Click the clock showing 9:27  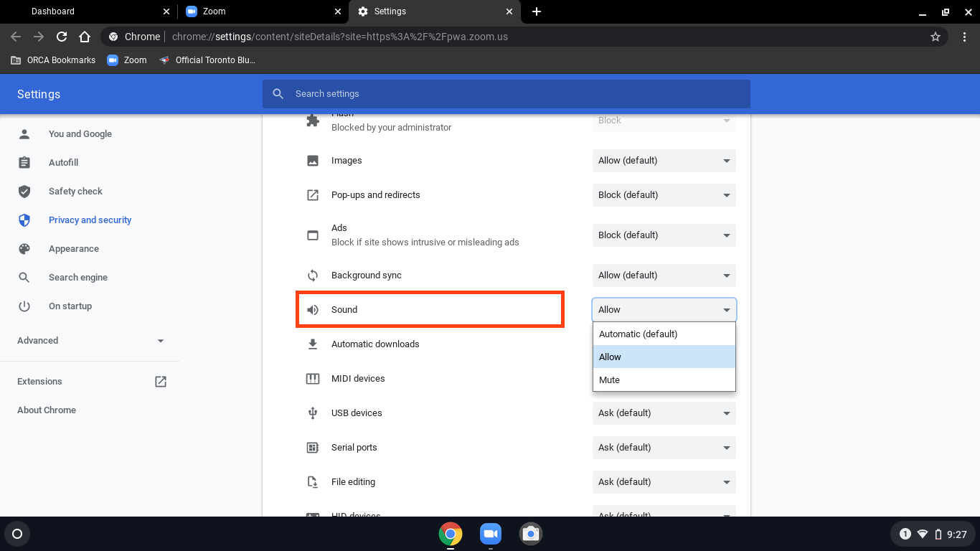[957, 534]
